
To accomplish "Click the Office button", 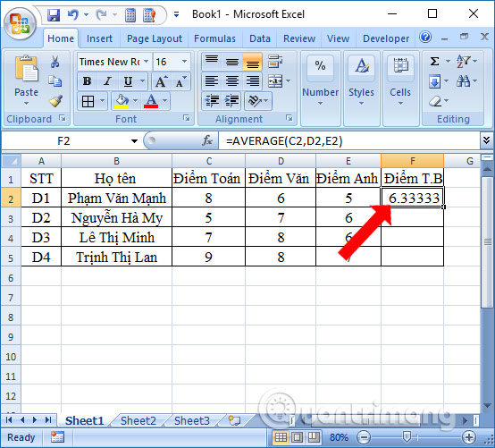I will click(20, 24).
